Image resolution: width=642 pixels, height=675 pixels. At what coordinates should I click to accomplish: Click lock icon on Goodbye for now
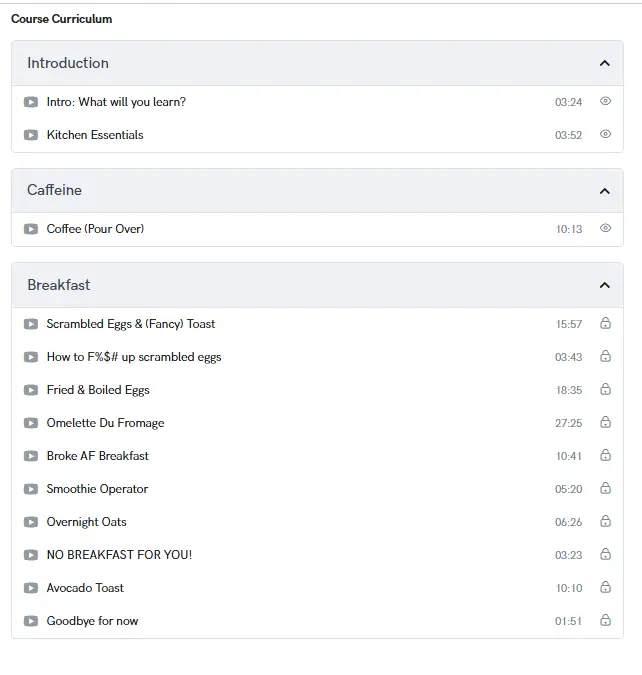[605, 621]
